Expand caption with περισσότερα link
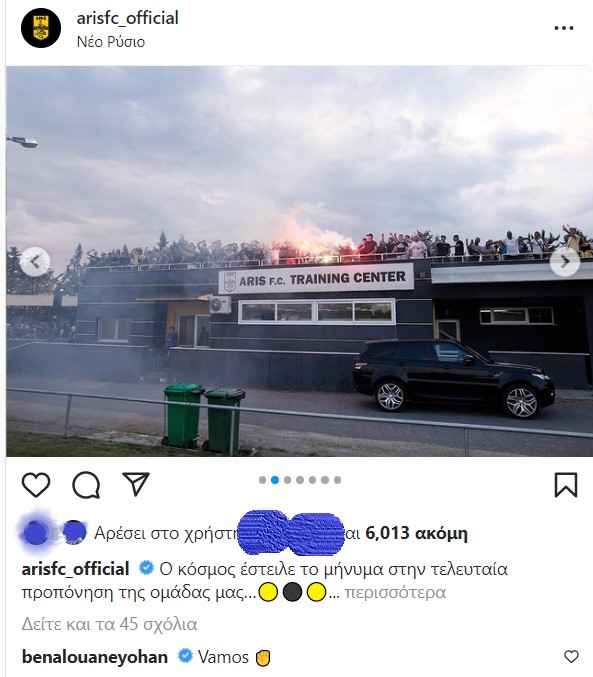593x677 pixels. tap(395, 592)
